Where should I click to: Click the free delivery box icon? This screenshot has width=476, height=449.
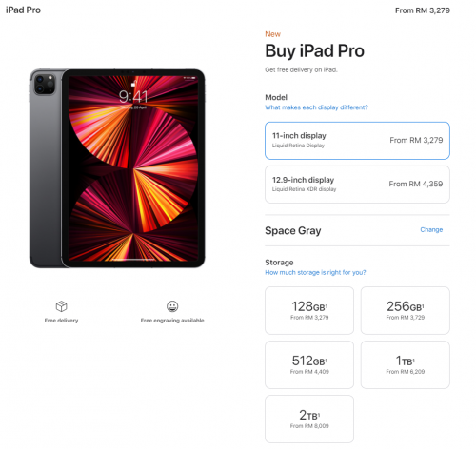pyautogui.click(x=61, y=306)
